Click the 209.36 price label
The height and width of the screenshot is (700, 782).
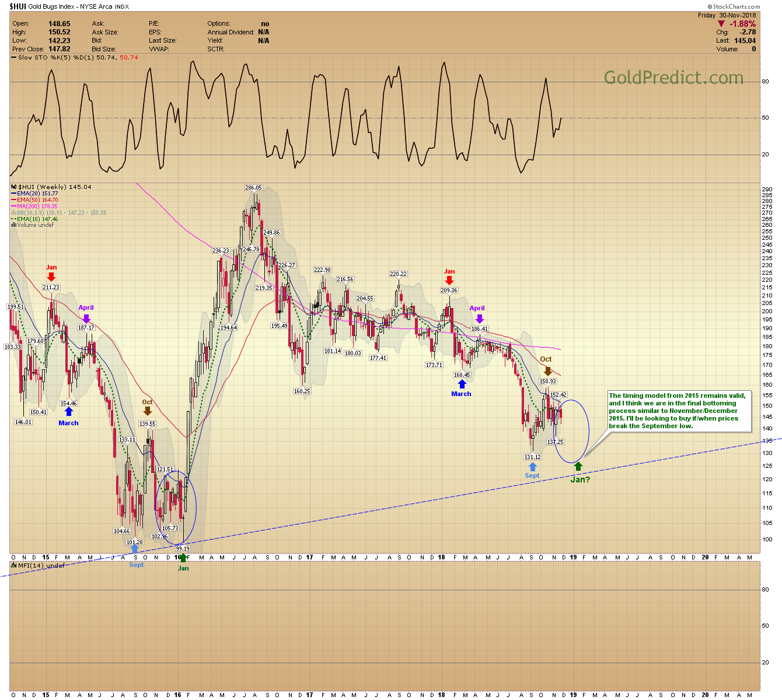point(449,290)
